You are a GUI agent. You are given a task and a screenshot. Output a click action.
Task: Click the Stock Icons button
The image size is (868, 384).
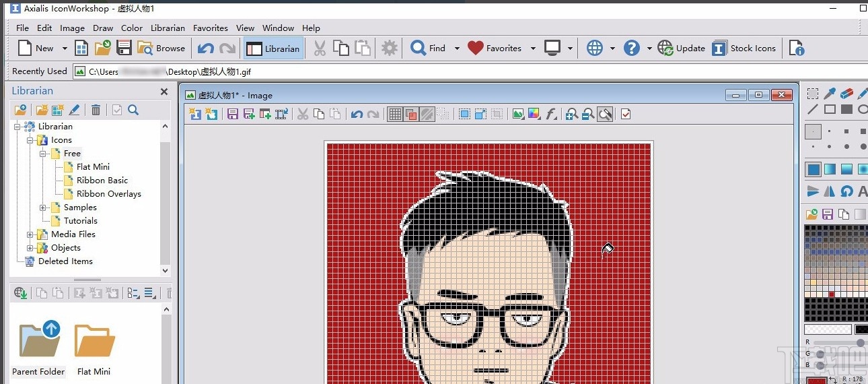point(744,48)
